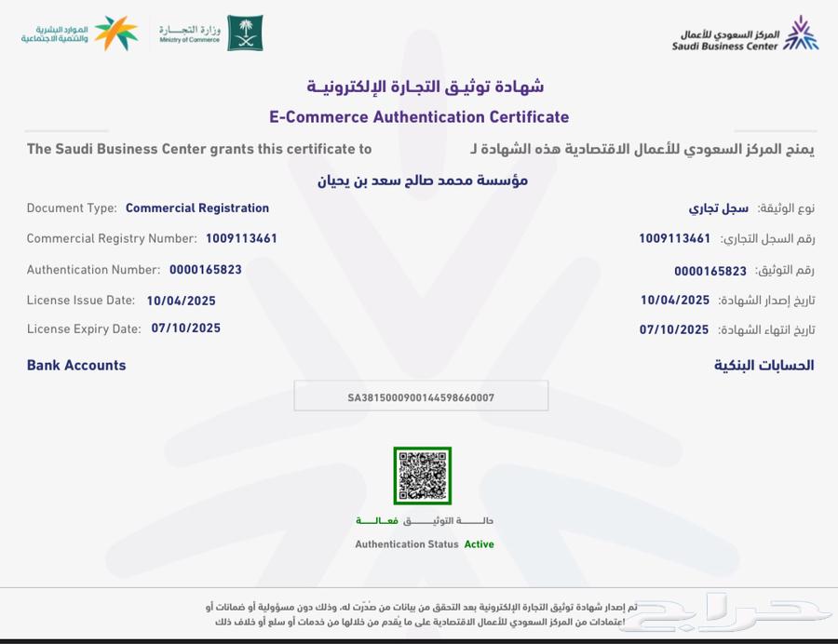Click the green Active status text

coord(479,544)
